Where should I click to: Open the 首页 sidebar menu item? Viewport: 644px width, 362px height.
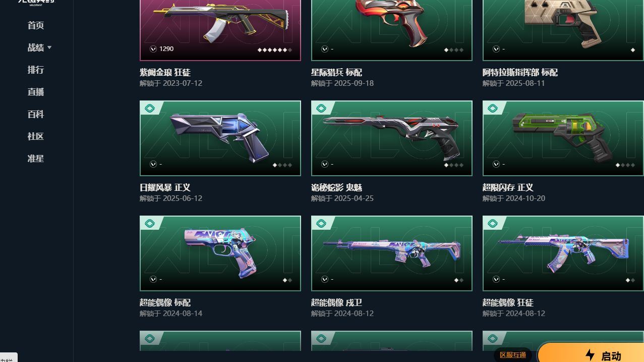(x=36, y=25)
